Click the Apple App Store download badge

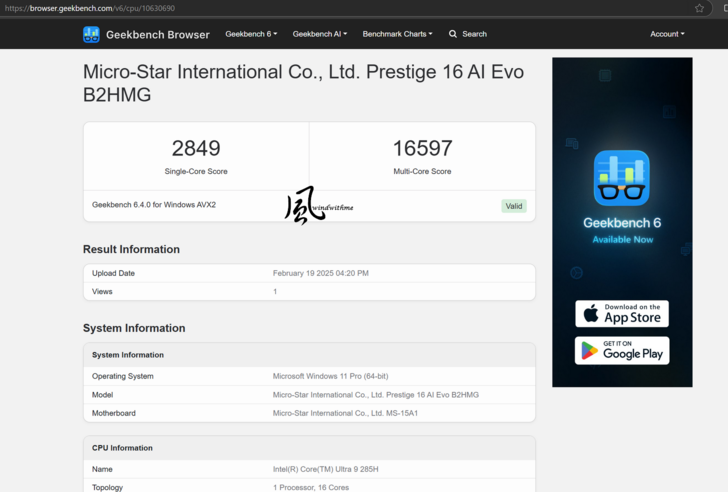click(x=621, y=314)
